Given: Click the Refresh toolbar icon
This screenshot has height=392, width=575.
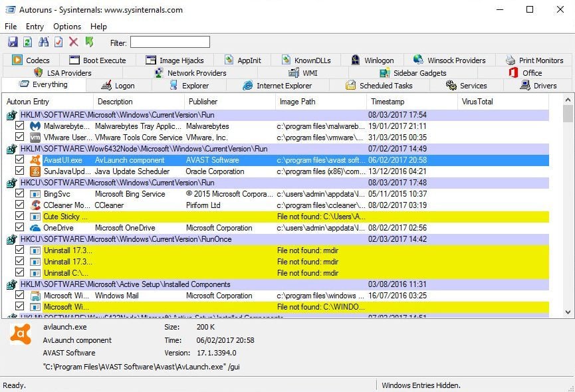Looking at the screenshot, I should [27, 43].
